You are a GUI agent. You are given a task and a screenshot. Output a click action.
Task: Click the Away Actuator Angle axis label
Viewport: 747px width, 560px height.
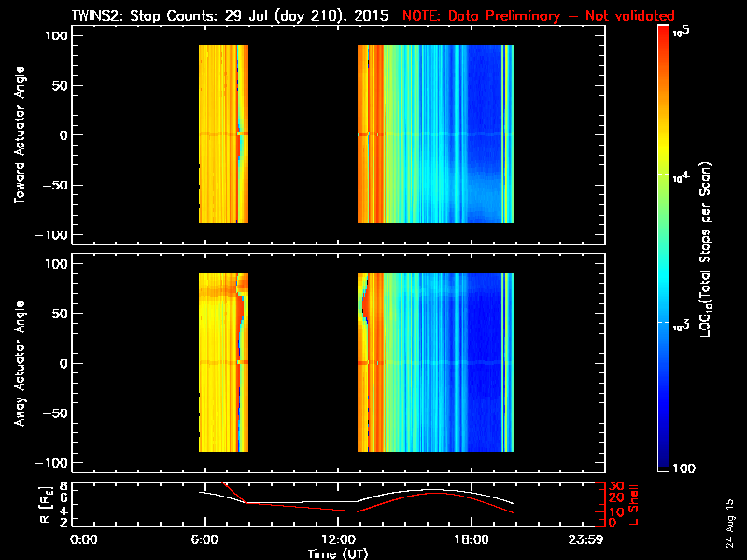(19, 362)
